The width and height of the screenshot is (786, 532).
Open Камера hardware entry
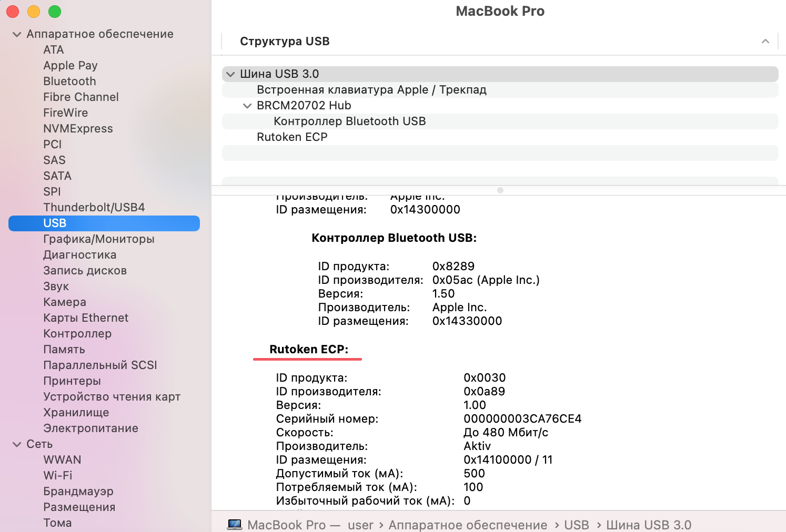tap(65, 302)
